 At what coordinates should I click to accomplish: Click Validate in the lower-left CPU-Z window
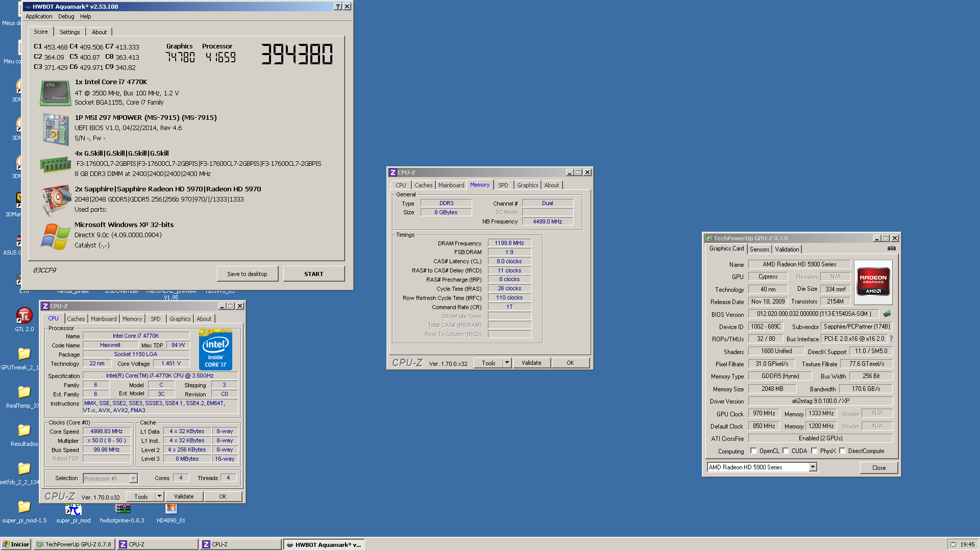184,496
